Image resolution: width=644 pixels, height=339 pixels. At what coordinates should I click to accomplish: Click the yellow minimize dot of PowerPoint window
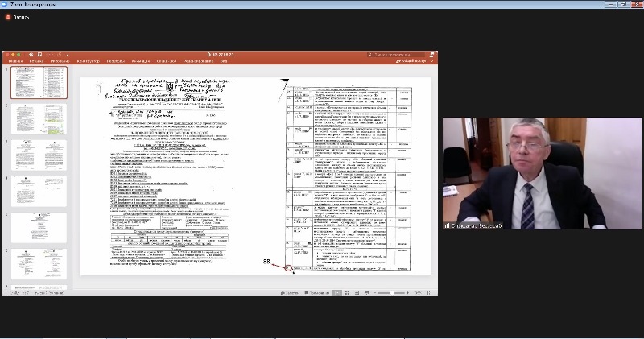pos(13,54)
